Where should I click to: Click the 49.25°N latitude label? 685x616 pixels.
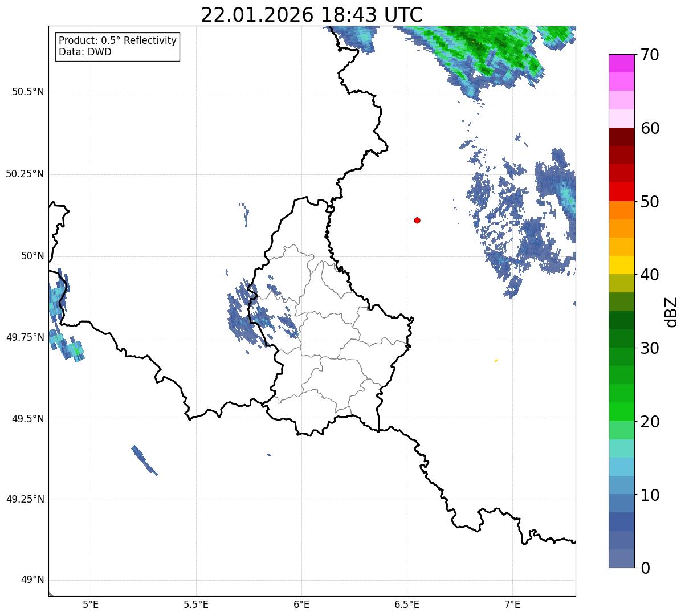(25, 499)
